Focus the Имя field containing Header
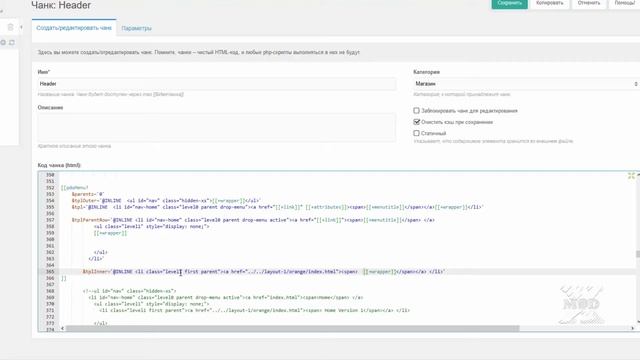Screen dimensions: 640x360 tap(216, 84)
